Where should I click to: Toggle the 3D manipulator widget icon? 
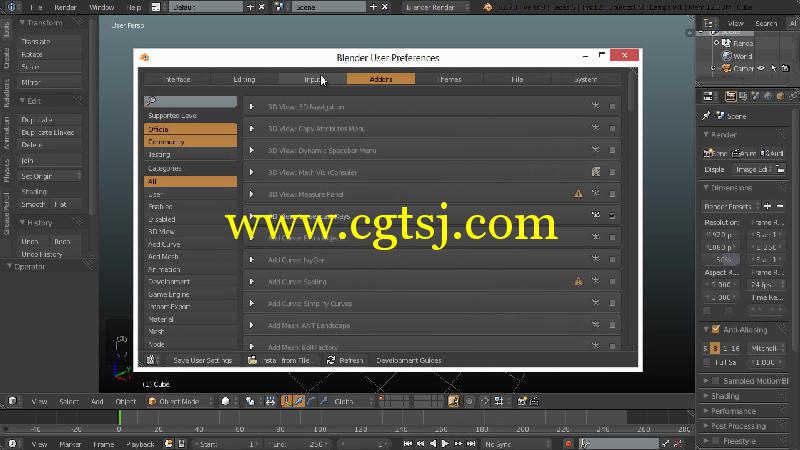click(286, 402)
